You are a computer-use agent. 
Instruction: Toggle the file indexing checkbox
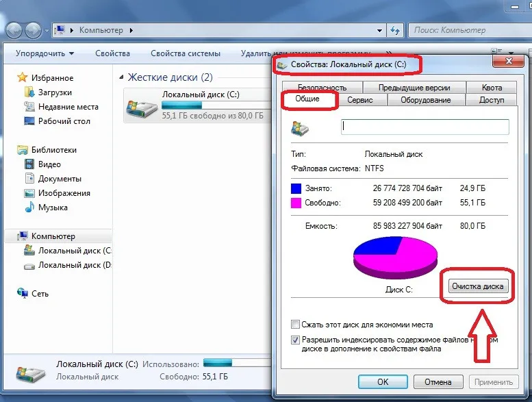point(296,339)
